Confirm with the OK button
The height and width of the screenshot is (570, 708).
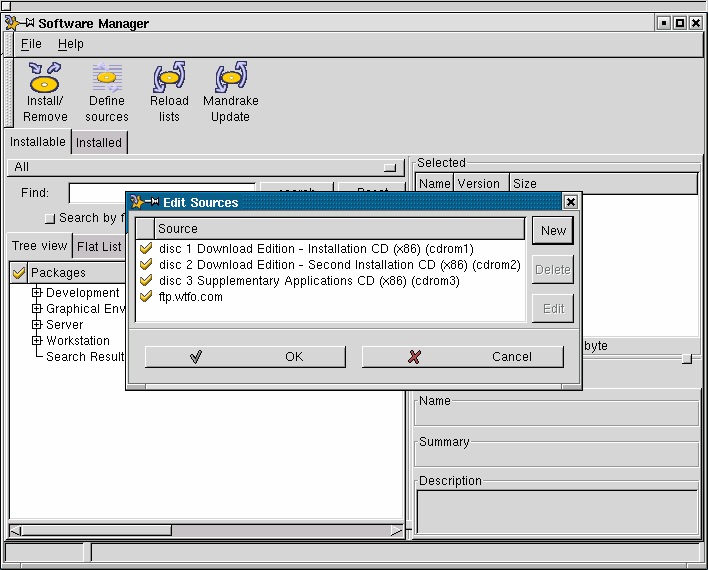coord(245,357)
